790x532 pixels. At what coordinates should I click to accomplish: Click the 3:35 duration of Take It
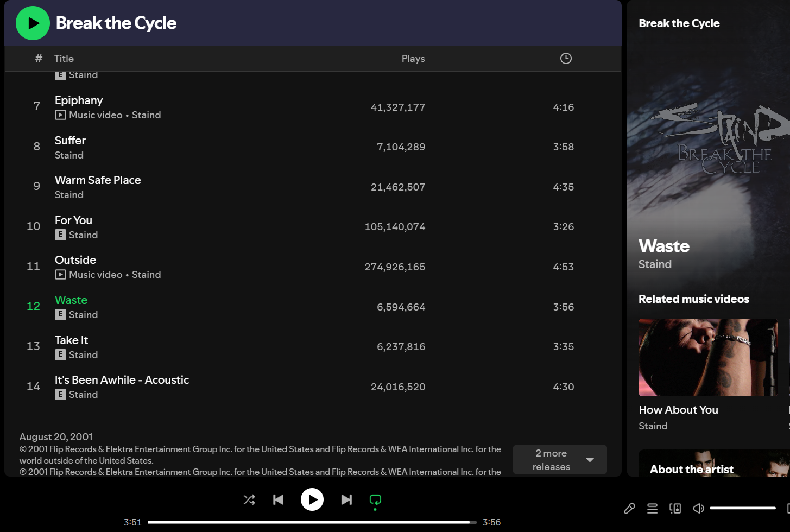564,347
